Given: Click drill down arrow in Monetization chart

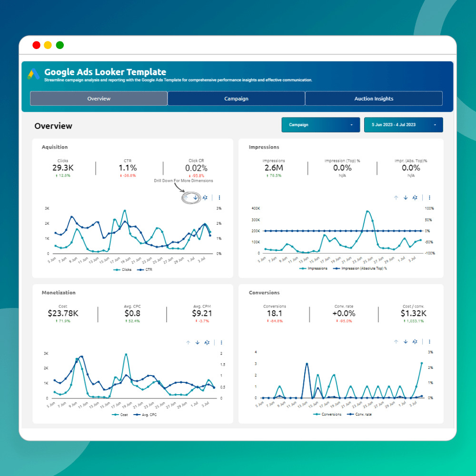Looking at the screenshot, I should tap(198, 342).
